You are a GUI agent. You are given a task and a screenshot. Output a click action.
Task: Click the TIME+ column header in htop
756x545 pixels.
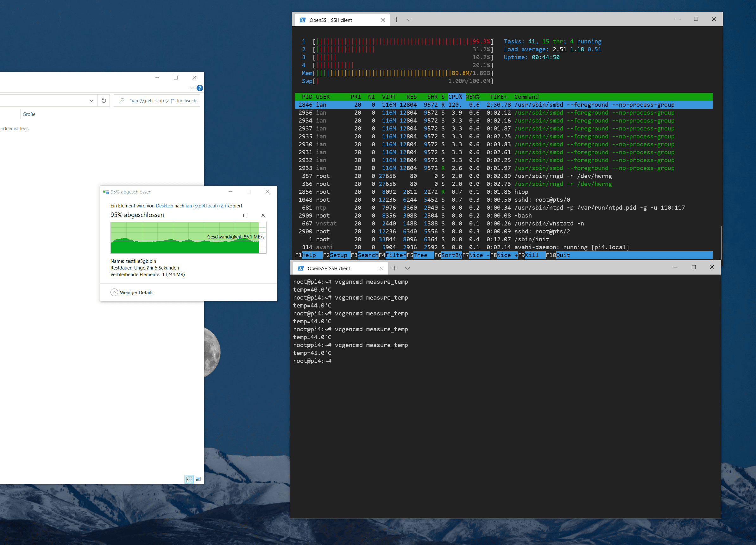point(499,97)
